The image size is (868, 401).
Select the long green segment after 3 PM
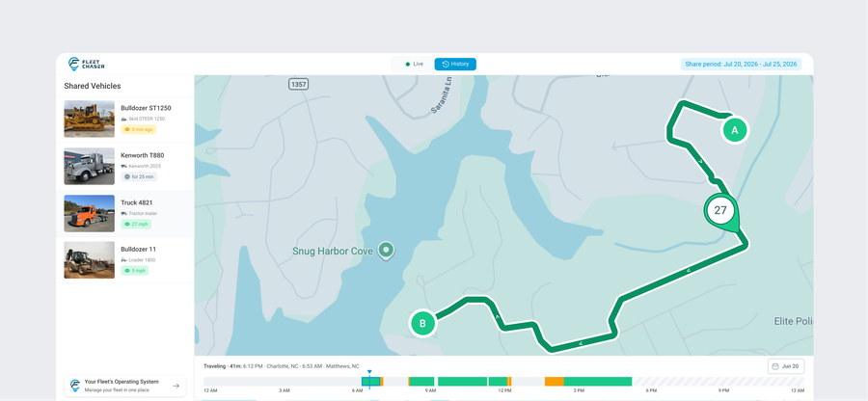tap(598, 382)
